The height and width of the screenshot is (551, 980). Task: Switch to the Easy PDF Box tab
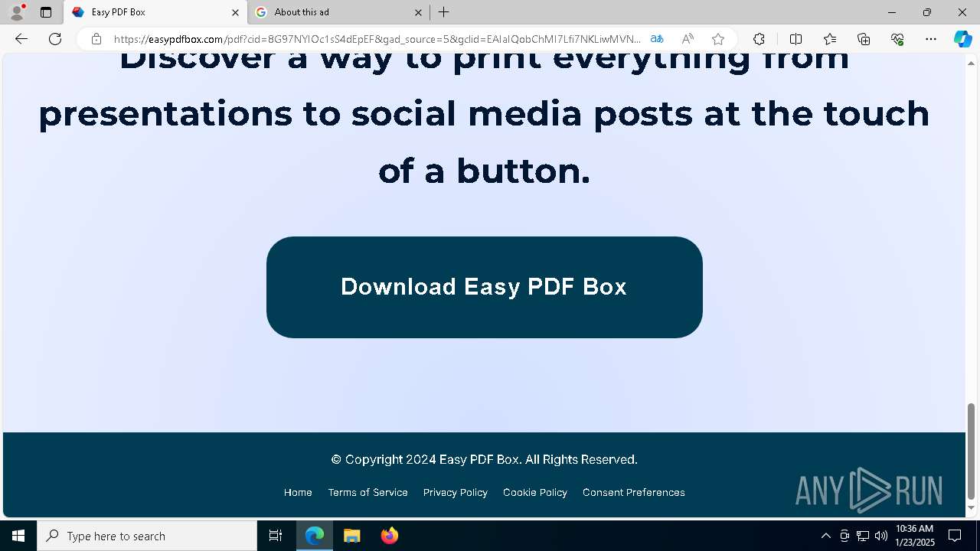(155, 12)
